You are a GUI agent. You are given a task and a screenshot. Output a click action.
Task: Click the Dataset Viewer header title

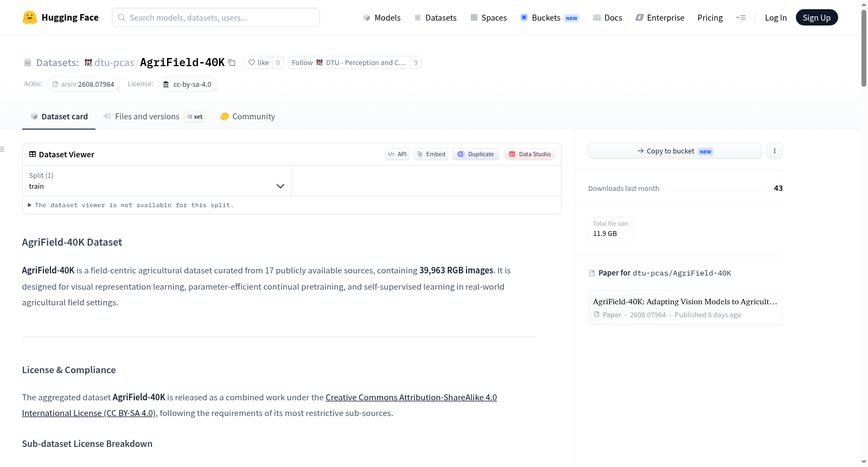tap(66, 155)
